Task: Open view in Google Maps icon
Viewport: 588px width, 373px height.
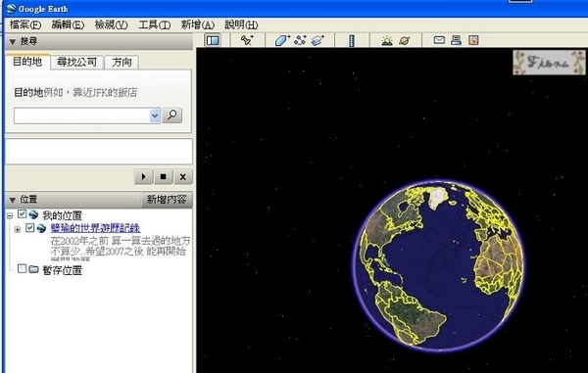Action: [x=473, y=40]
